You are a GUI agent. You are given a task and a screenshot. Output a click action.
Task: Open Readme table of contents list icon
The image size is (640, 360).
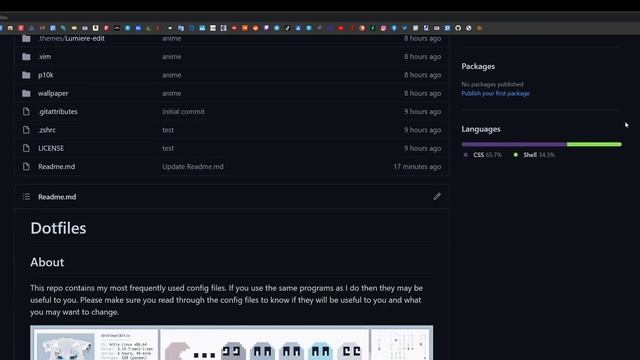coord(26,197)
